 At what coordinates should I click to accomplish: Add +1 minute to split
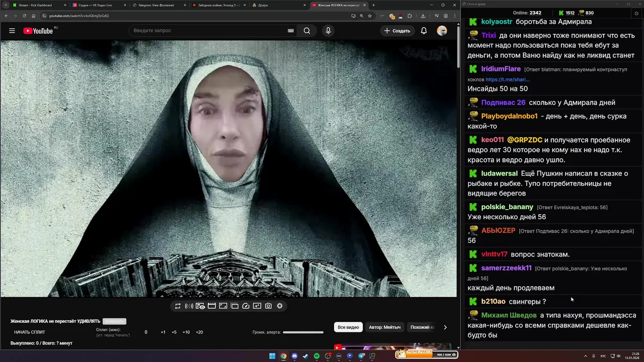pos(163,332)
